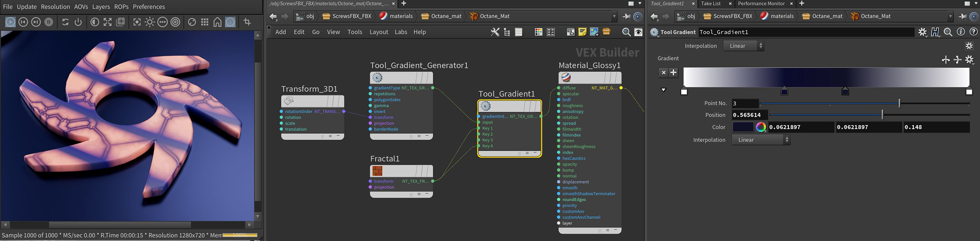Viewport: 980px width, 241px height.
Task: Toggle the eye display options in network editor
Action: (x=638, y=32)
